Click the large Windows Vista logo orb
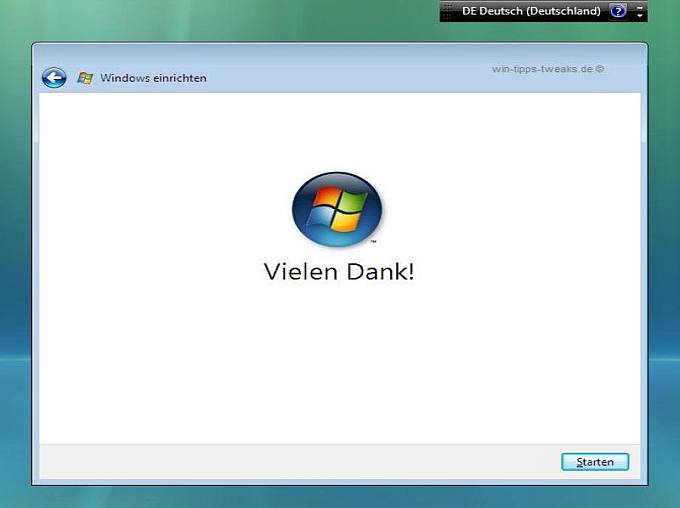 (337, 210)
